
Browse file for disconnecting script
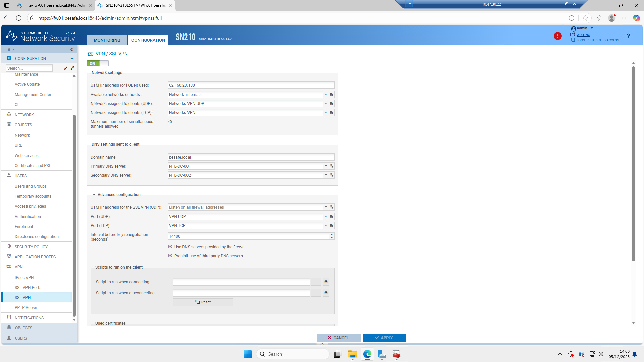point(316,293)
